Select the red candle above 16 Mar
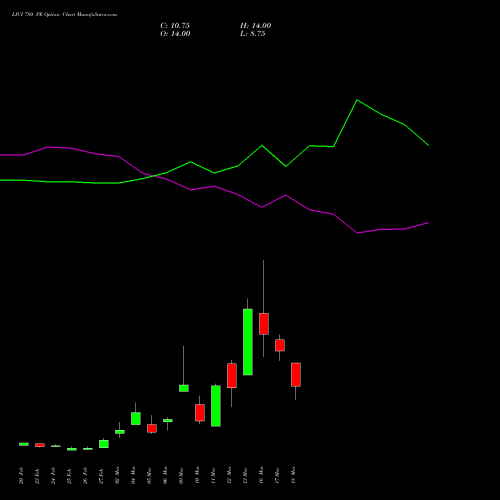 pyautogui.click(x=264, y=324)
